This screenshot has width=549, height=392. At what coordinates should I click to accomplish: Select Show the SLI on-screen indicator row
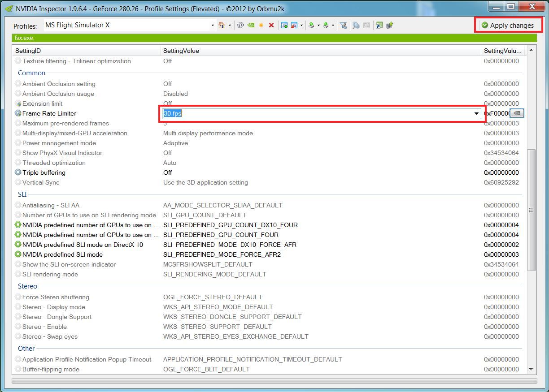click(268, 264)
